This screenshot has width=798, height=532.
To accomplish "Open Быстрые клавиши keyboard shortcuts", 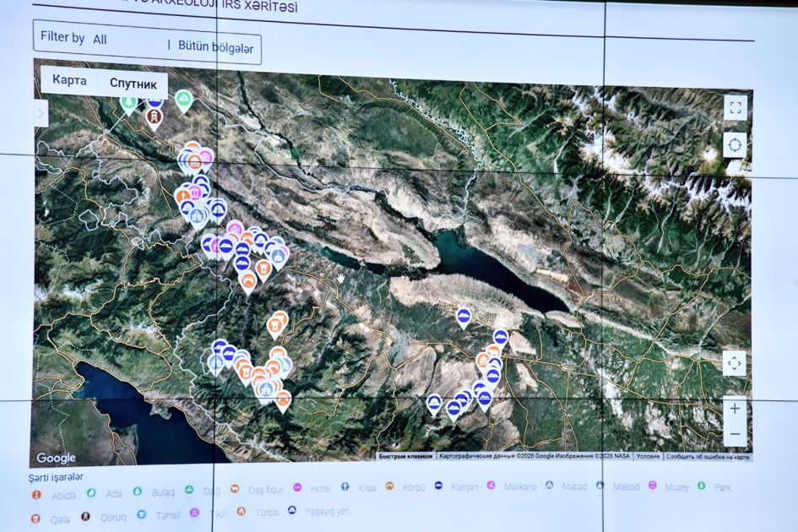I will (405, 456).
